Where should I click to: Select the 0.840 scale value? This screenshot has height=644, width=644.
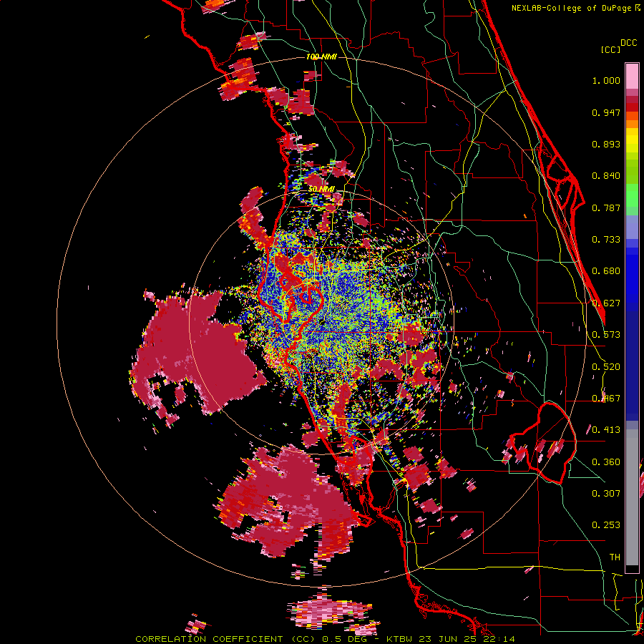click(606, 176)
